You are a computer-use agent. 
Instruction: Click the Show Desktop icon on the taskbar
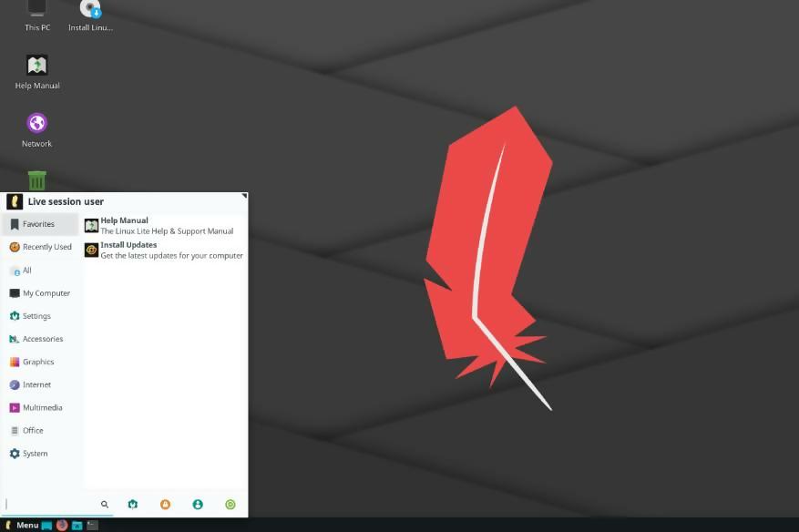[46, 526]
